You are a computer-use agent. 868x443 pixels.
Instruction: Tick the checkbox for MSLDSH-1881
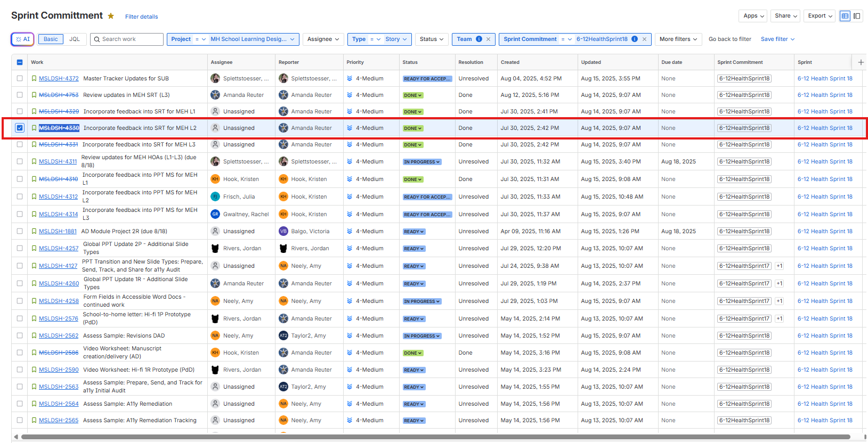pos(20,231)
